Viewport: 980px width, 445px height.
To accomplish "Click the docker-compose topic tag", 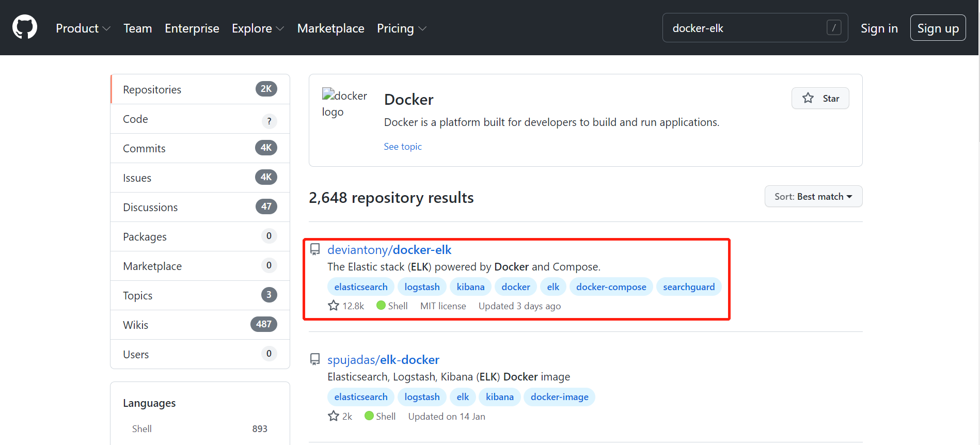I will [x=611, y=287].
